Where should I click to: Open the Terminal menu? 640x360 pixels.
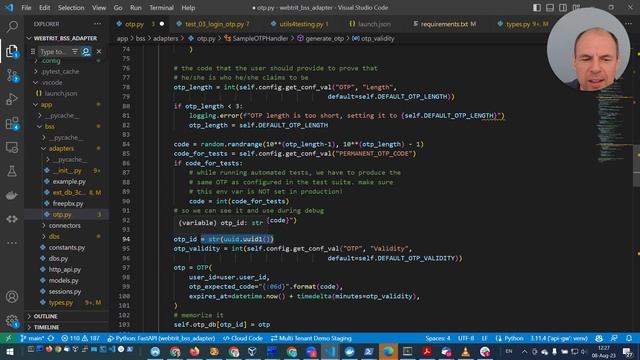point(161,8)
